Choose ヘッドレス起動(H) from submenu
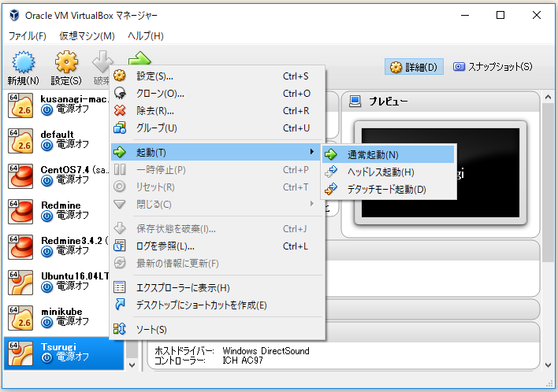558x392 pixels. click(389, 172)
